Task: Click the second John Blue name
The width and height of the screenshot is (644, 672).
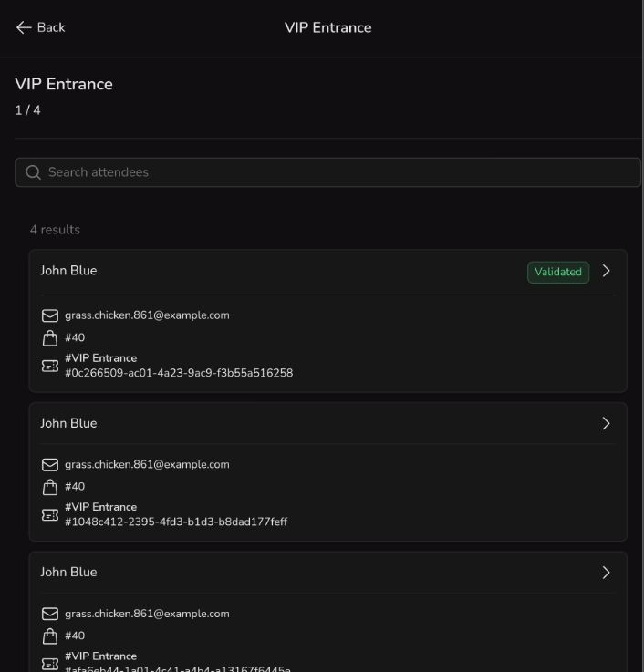Action: point(68,423)
